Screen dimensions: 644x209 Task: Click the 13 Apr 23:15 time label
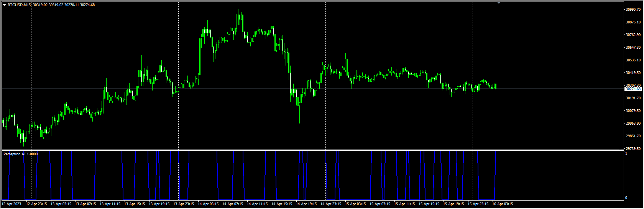184,204
